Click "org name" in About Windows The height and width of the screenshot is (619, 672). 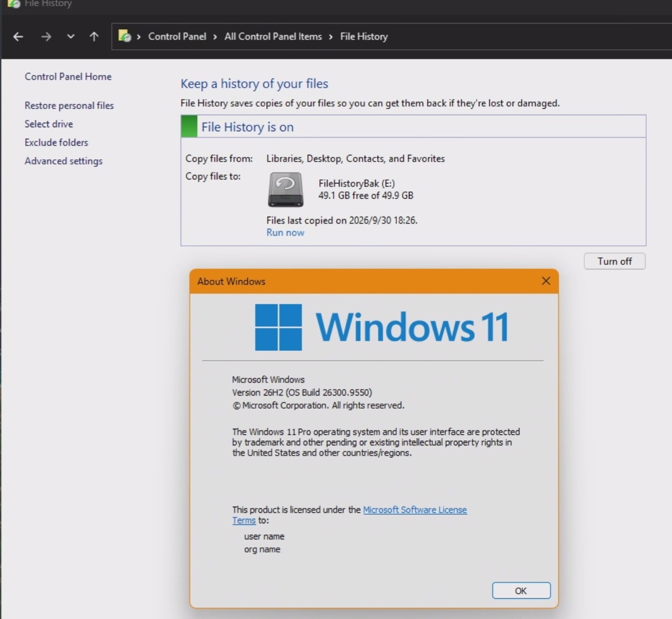point(262,550)
